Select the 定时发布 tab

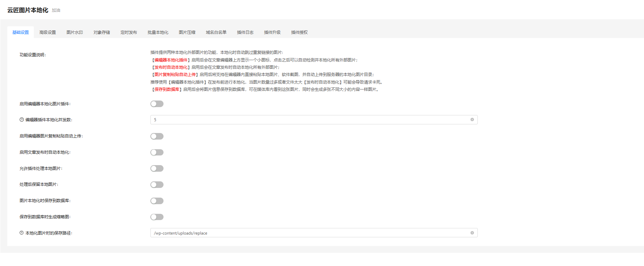(x=129, y=32)
